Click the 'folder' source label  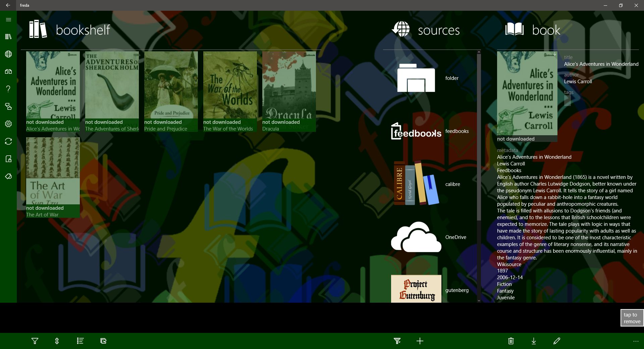452,78
